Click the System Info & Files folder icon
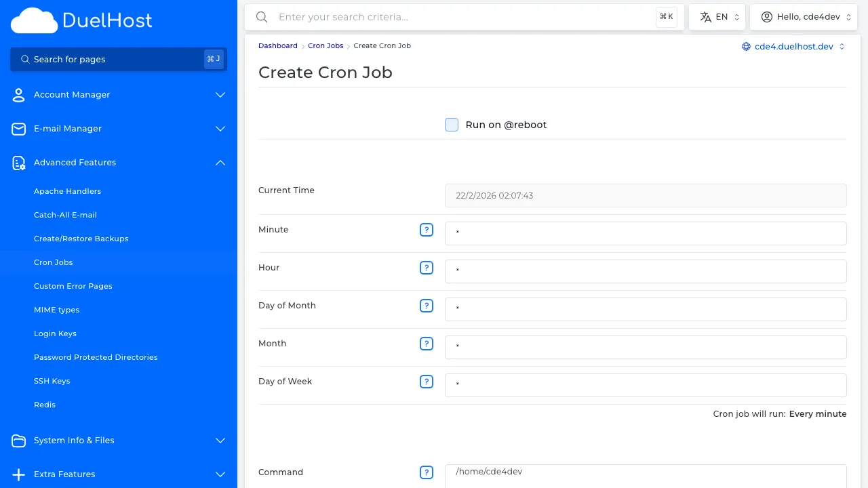Viewport: 868px width, 488px height. [x=18, y=441]
